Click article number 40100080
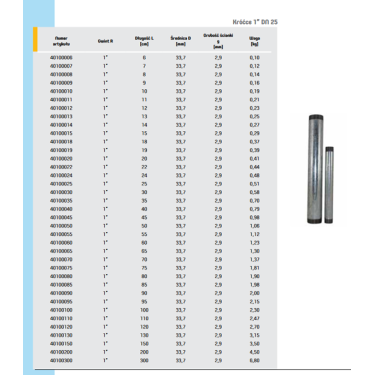 click(61, 276)
